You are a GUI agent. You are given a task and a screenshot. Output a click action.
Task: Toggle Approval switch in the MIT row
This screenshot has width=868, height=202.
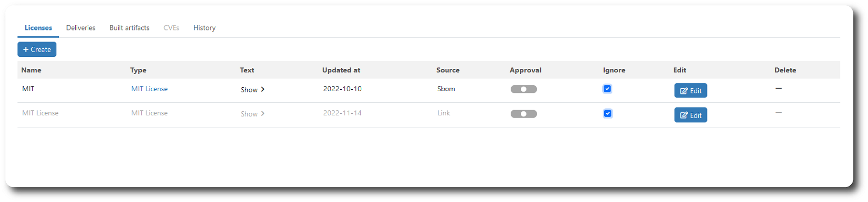click(524, 89)
